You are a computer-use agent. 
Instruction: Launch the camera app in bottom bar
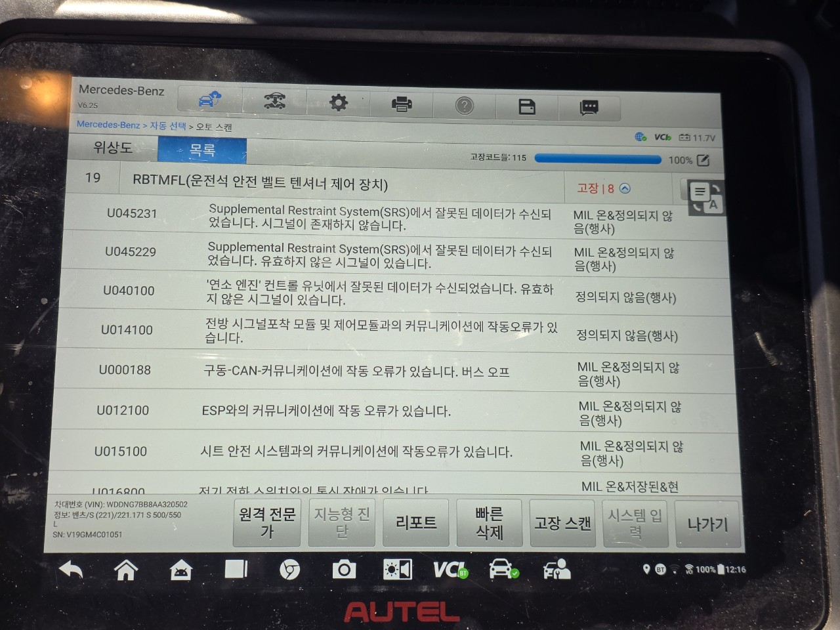pos(343,569)
